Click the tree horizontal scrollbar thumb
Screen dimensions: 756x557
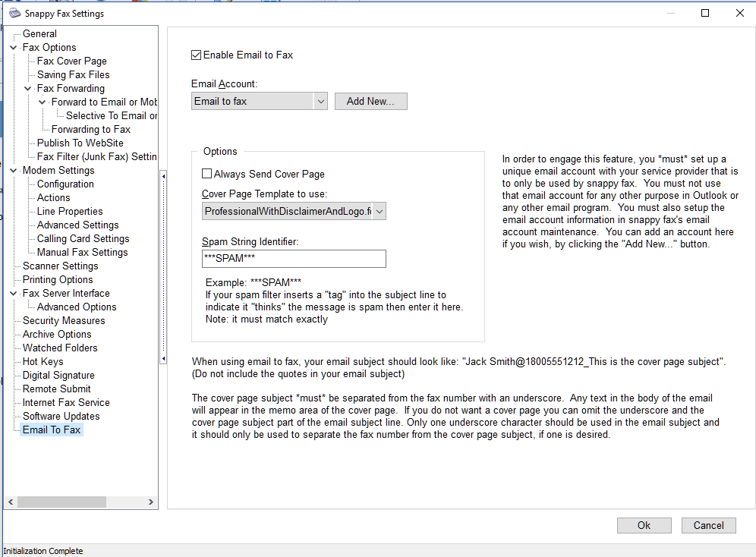click(61, 502)
